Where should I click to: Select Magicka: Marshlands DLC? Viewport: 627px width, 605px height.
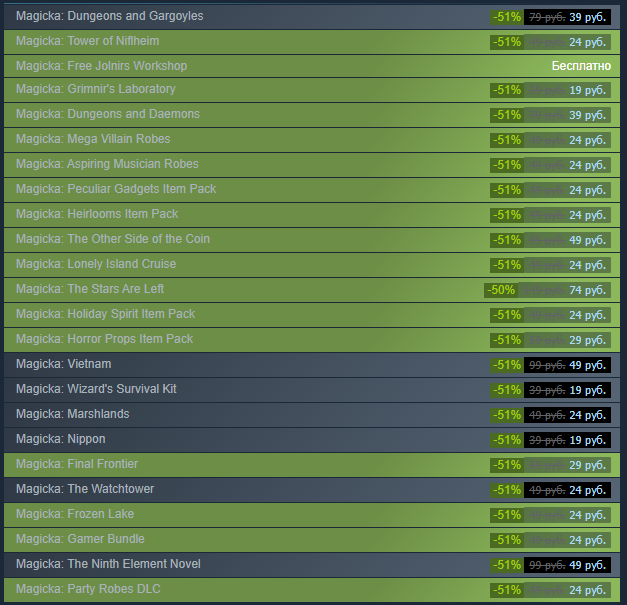pos(312,415)
